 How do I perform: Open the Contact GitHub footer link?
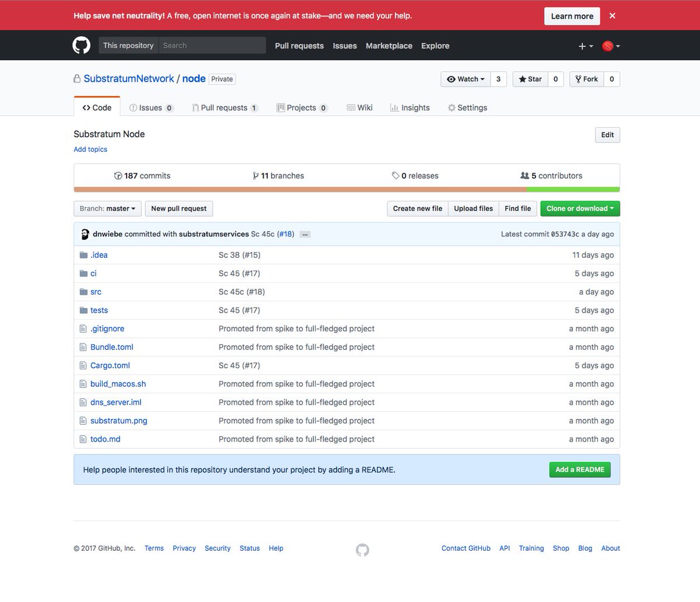pos(466,548)
